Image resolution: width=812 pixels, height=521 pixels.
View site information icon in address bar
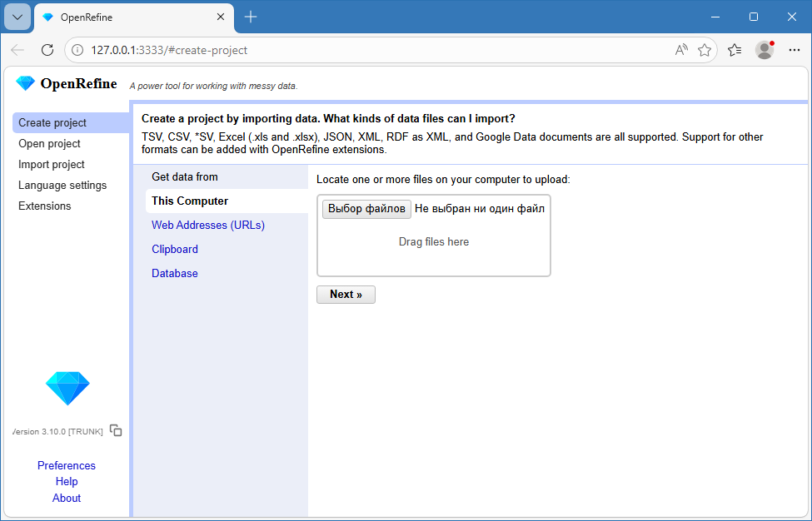pos(77,50)
